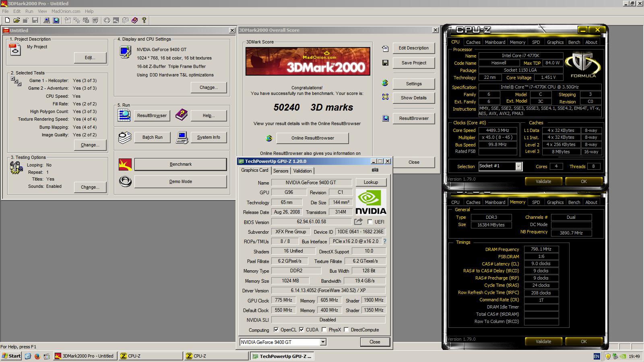Click the globe icon beside Online ResultBrowser
This screenshot has height=362, width=644.
(269, 138)
